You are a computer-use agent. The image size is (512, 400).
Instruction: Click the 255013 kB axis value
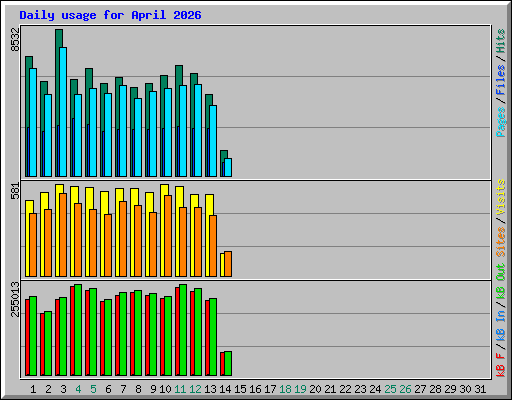click(x=15, y=299)
